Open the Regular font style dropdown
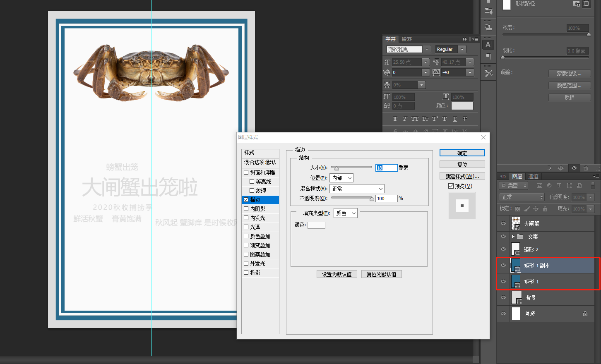This screenshot has height=364, width=601. (462, 49)
